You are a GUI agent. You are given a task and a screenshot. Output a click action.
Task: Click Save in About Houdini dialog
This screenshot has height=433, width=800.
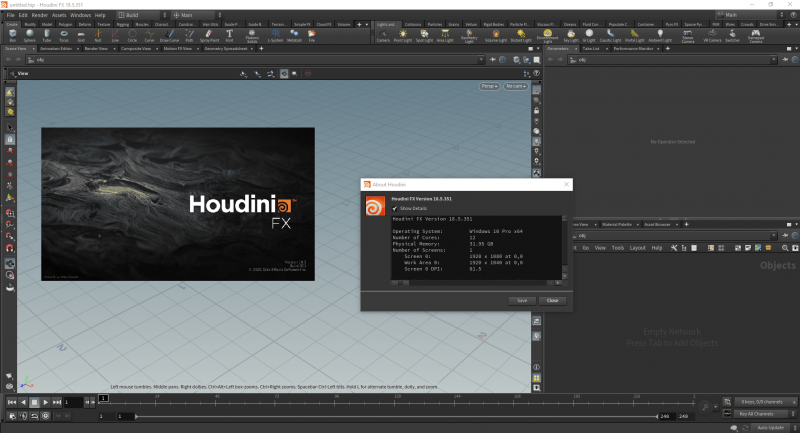(522, 300)
